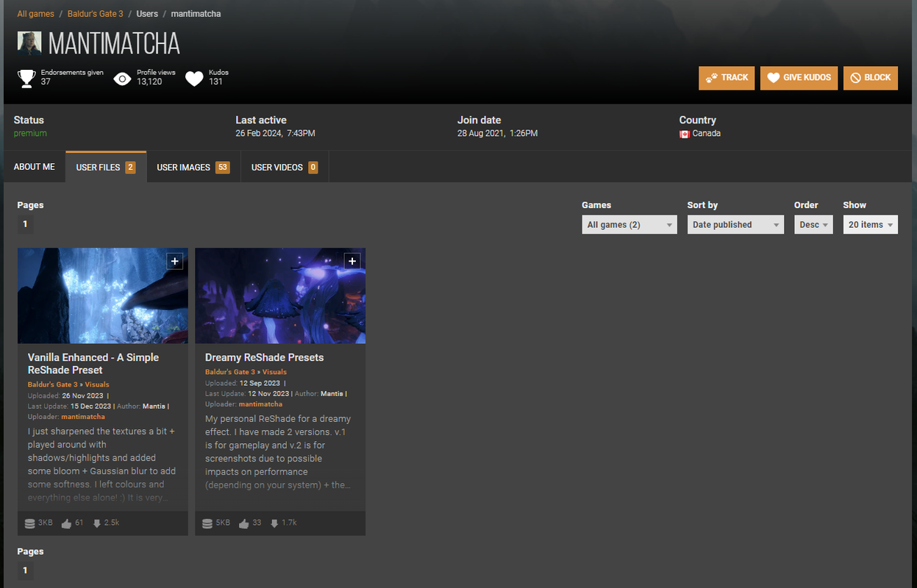Viewport: 917px width, 588px height.
Task: Open the Sort by Date published dropdown
Action: tap(735, 225)
